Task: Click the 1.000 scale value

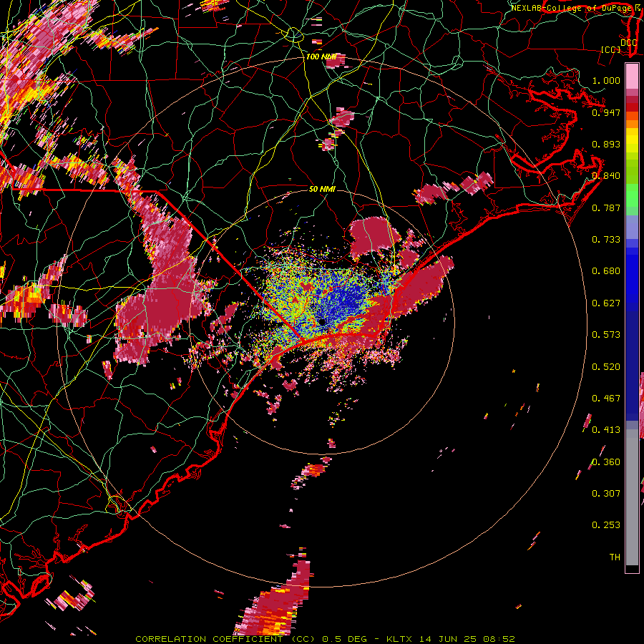Action: [x=606, y=80]
